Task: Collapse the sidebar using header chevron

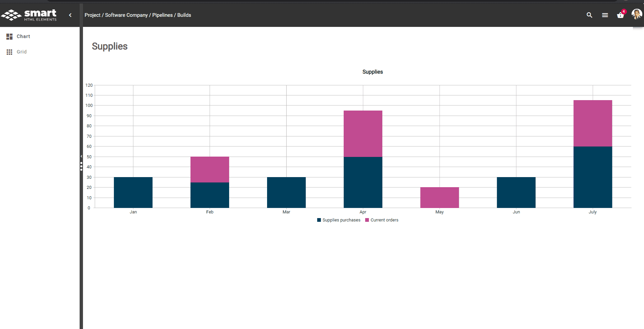Action: pos(70,15)
